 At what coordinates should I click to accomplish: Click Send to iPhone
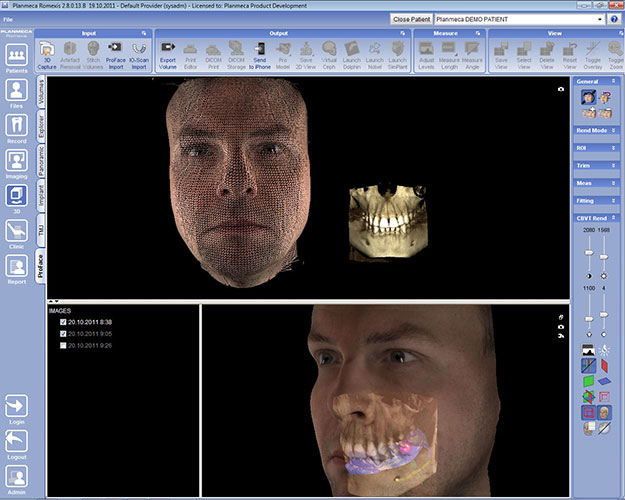click(260, 55)
